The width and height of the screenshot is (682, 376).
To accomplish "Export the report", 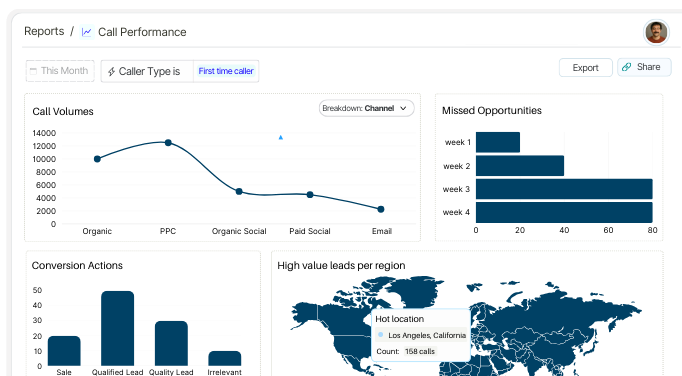I will coord(585,67).
